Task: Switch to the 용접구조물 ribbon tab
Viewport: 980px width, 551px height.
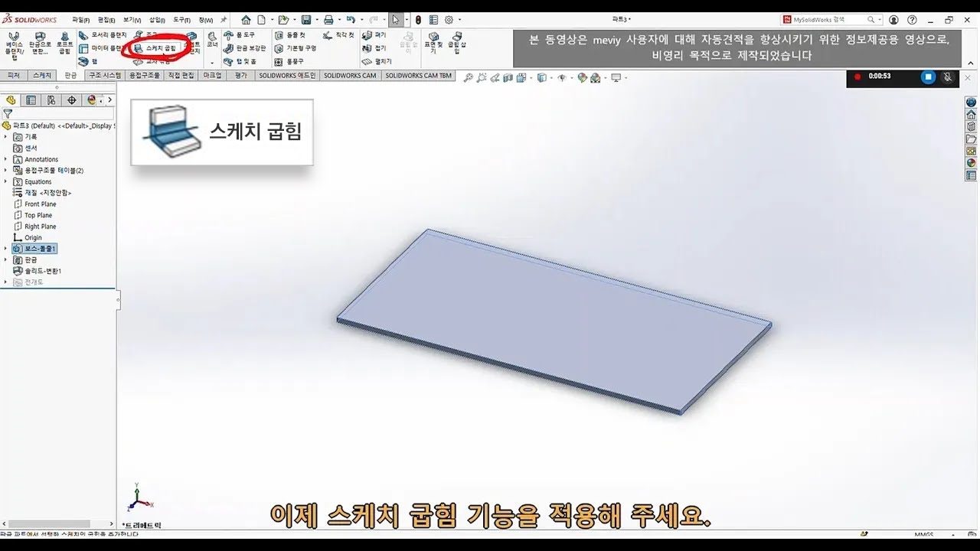Action: click(144, 76)
